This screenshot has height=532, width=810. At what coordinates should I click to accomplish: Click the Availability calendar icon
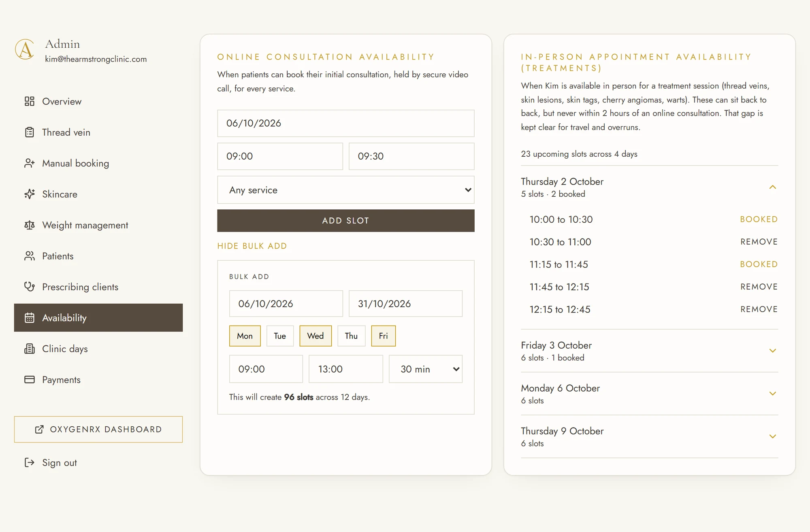pyautogui.click(x=30, y=318)
